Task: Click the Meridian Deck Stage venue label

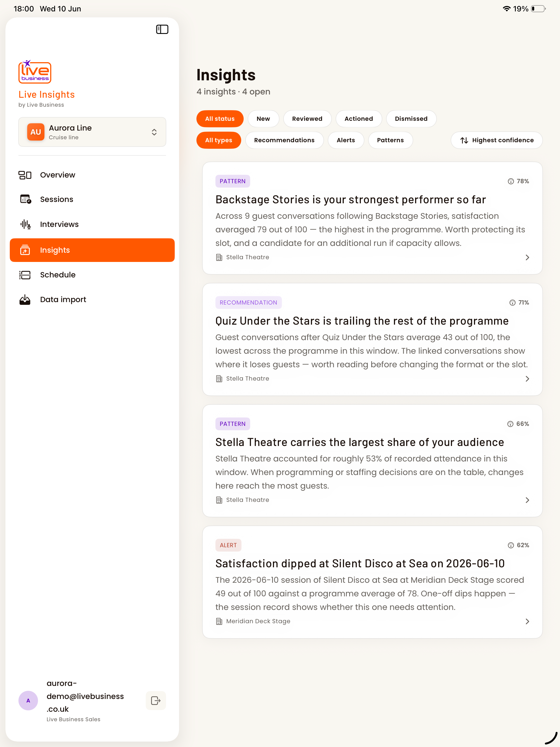Action: coord(258,621)
